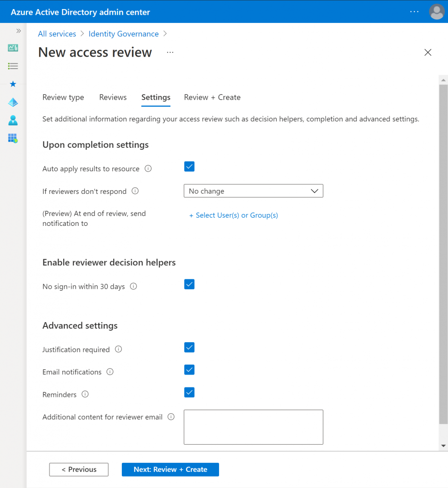Click Next: Review + Create button
Viewport: 448px width, 488px height.
click(170, 469)
